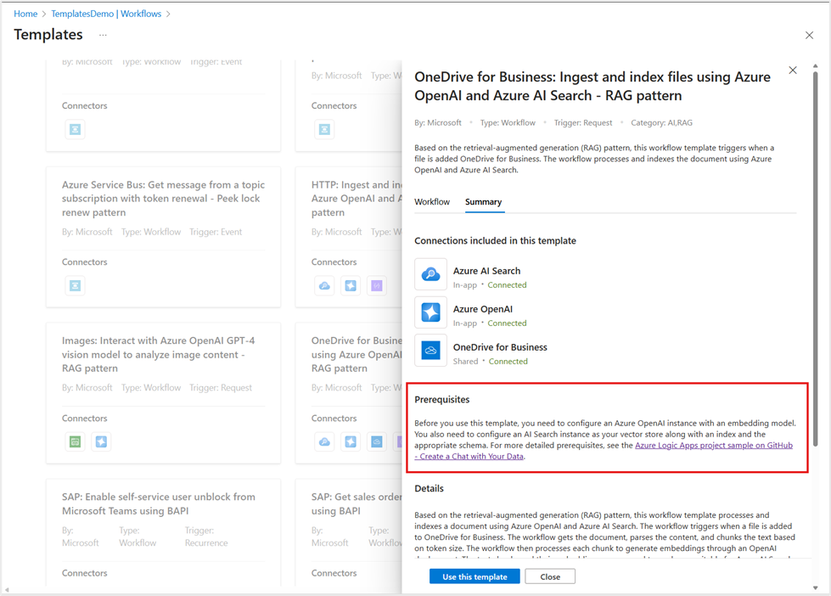This screenshot has width=831, height=596.
Task: Click the details panel vertical scrollbar
Action: click(x=815, y=260)
